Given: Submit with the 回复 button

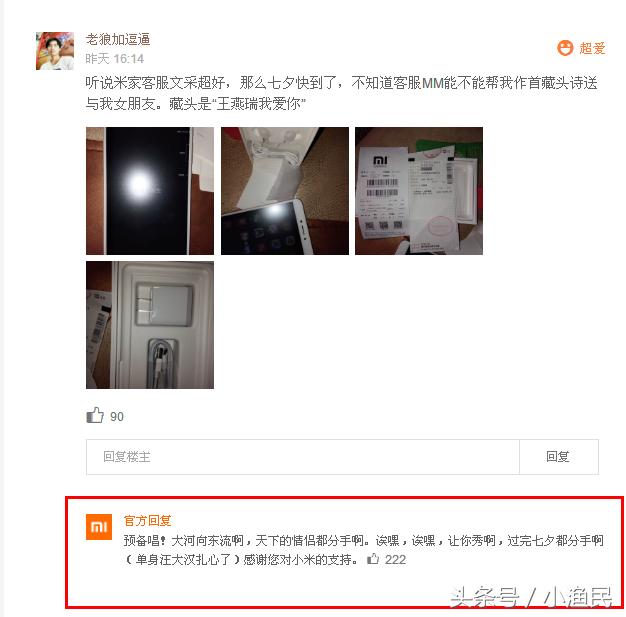Looking at the screenshot, I should coord(559,457).
